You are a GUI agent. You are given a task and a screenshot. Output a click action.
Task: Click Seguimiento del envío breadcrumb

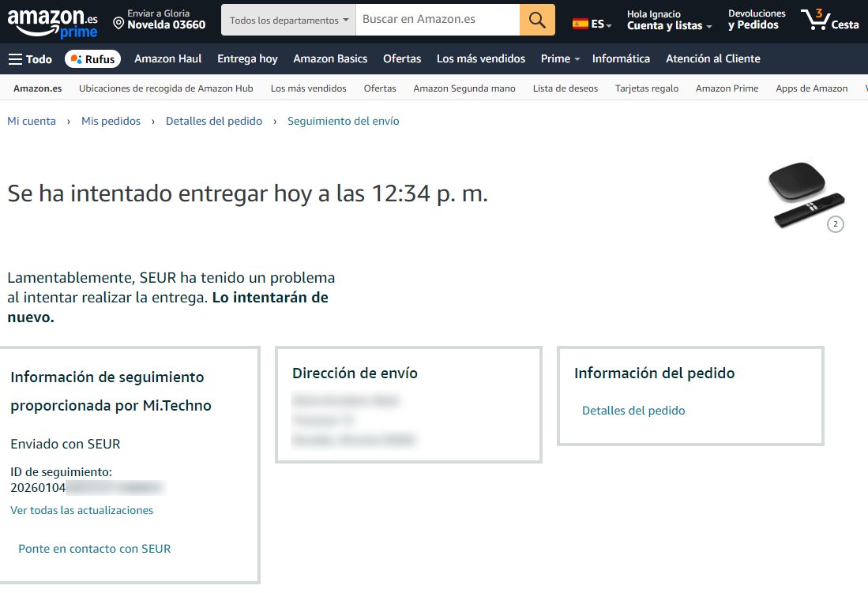(344, 122)
